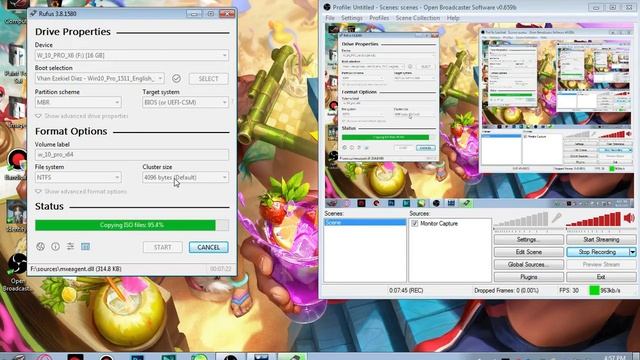640x360 pixels.
Task: Click status text F:\sources\mxeagent.dll
Action: [x=76, y=269]
